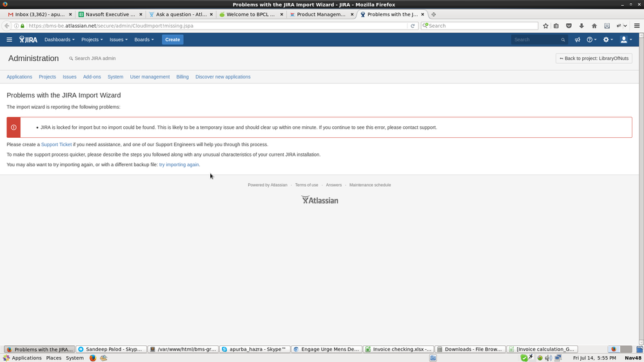This screenshot has width=644, height=362.
Task: Focus the JIRA header search box
Action: (x=540, y=40)
